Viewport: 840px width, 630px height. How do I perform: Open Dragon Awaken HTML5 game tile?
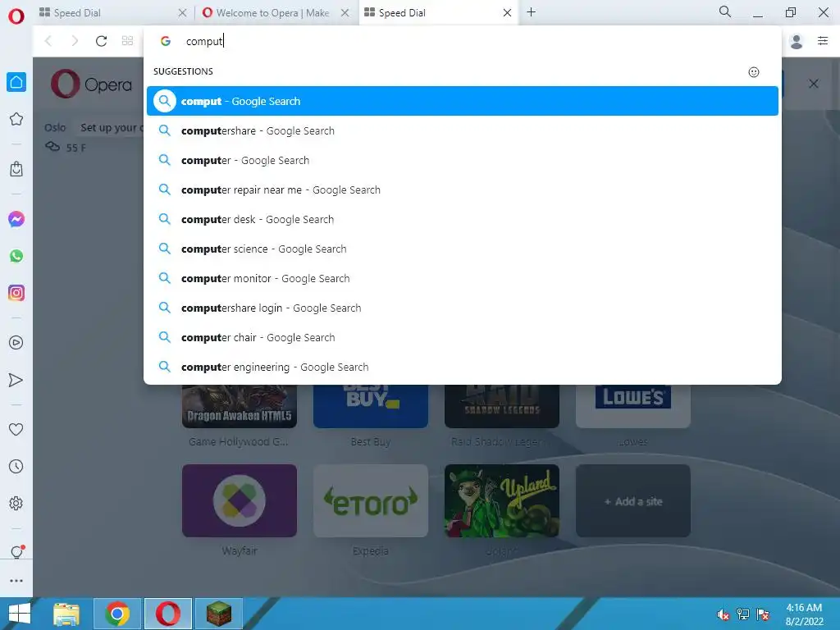(240, 406)
